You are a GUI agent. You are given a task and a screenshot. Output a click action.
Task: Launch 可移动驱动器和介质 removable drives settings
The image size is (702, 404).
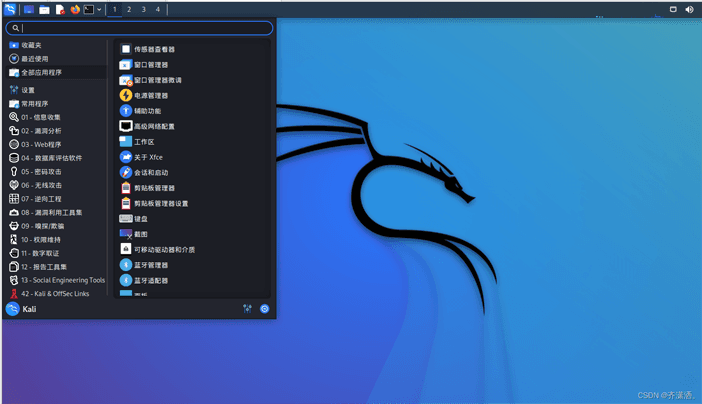193,249
